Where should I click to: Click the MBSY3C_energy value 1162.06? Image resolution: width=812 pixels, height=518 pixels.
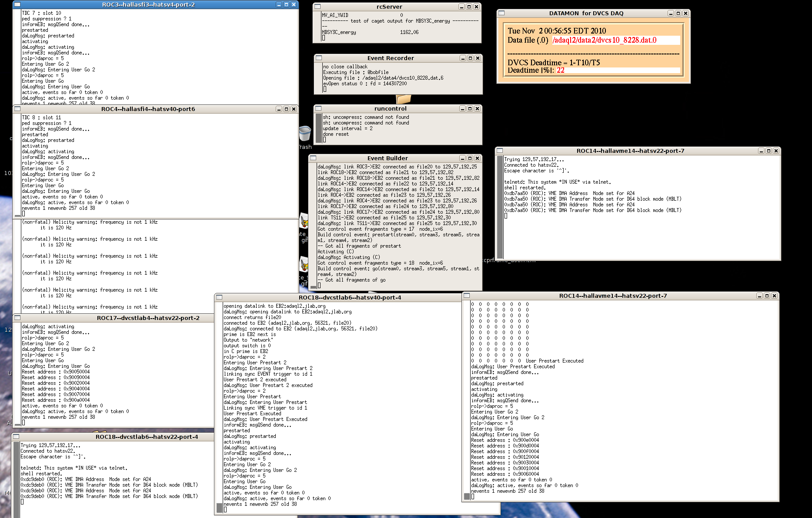pos(409,32)
